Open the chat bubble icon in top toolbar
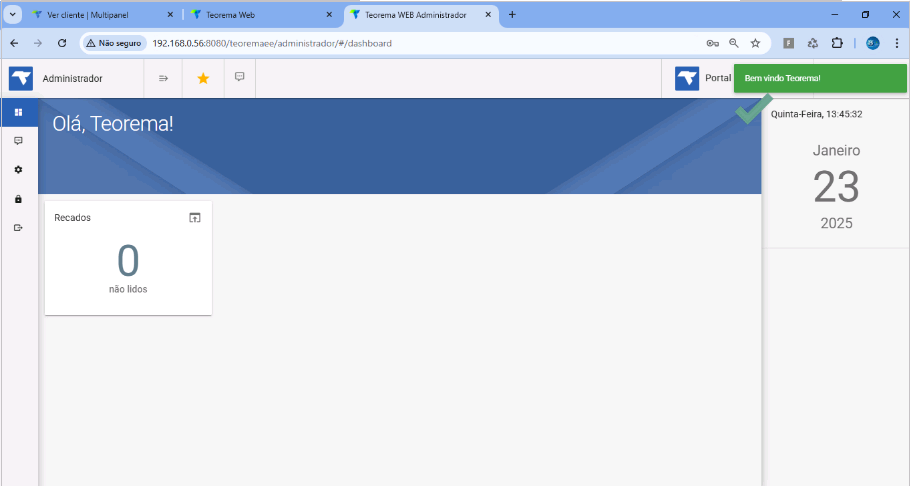This screenshot has width=910, height=486. pyautogui.click(x=240, y=77)
